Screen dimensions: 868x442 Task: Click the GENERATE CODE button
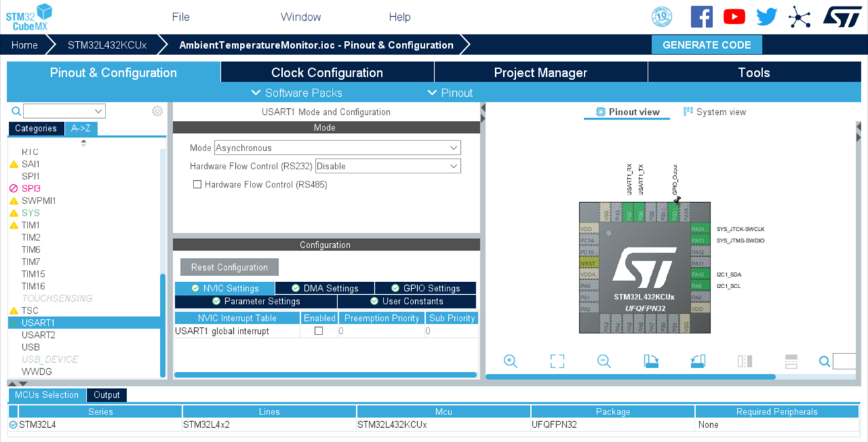tap(707, 45)
